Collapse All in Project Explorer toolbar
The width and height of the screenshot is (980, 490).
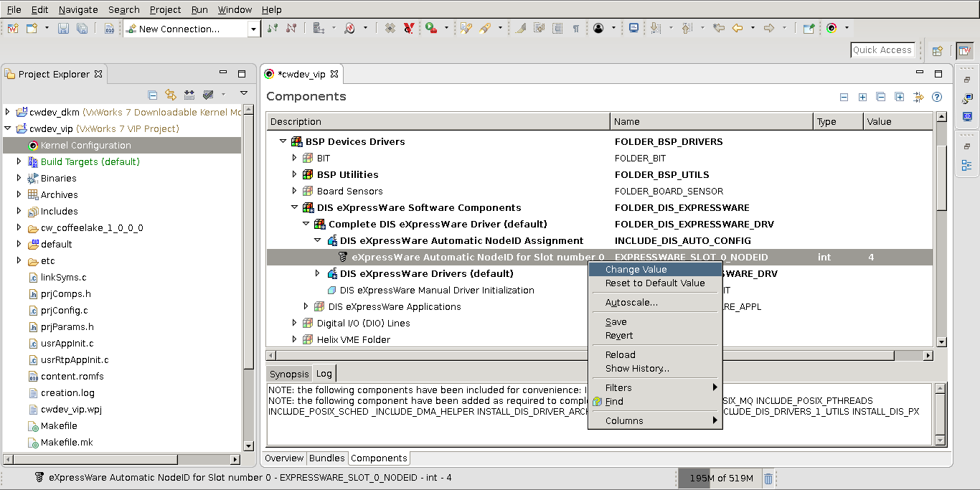point(152,94)
